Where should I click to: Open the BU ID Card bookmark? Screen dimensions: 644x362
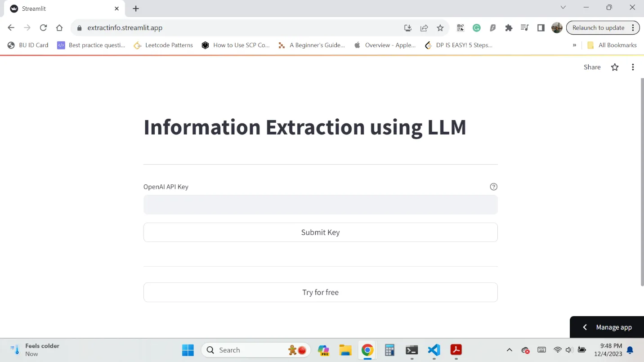coord(28,45)
